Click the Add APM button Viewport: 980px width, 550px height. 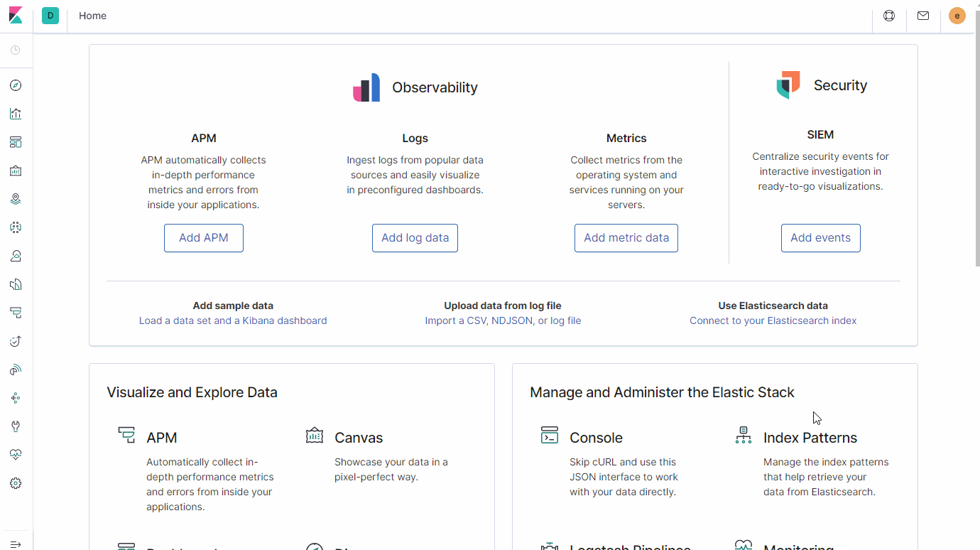click(204, 237)
